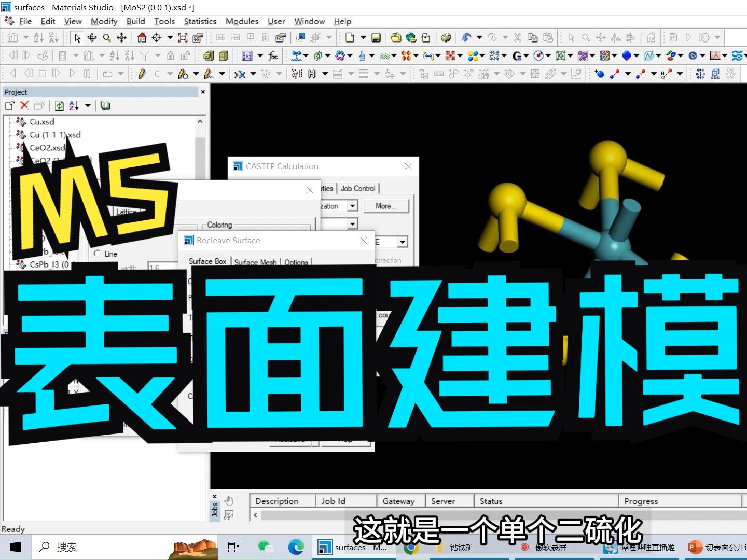
Task: Open the Build menu
Action: click(x=135, y=21)
